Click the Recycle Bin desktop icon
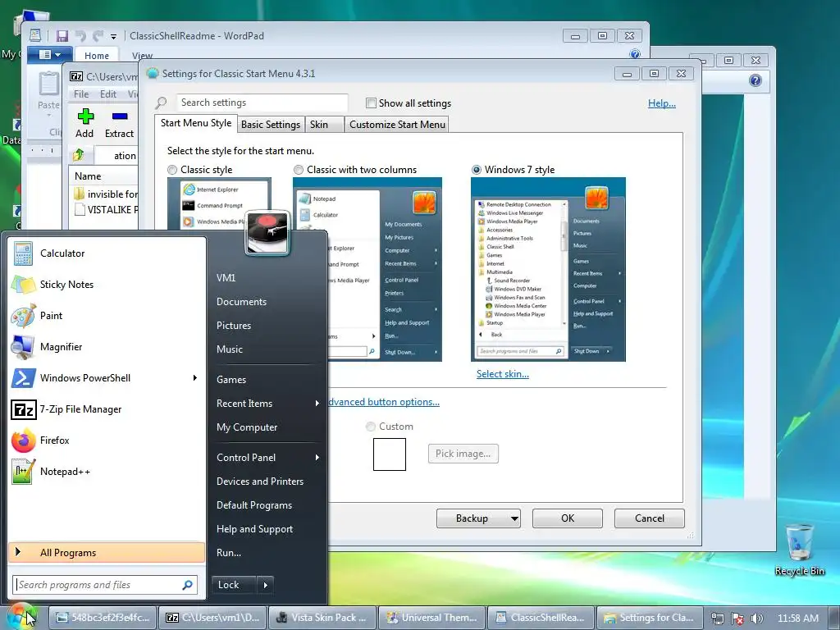Viewport: 840px width, 630px height. click(x=799, y=550)
